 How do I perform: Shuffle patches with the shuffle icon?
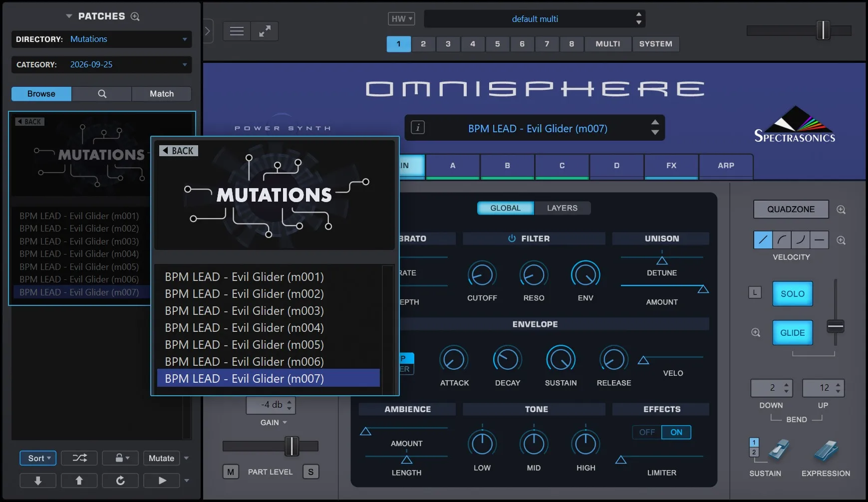(79, 458)
